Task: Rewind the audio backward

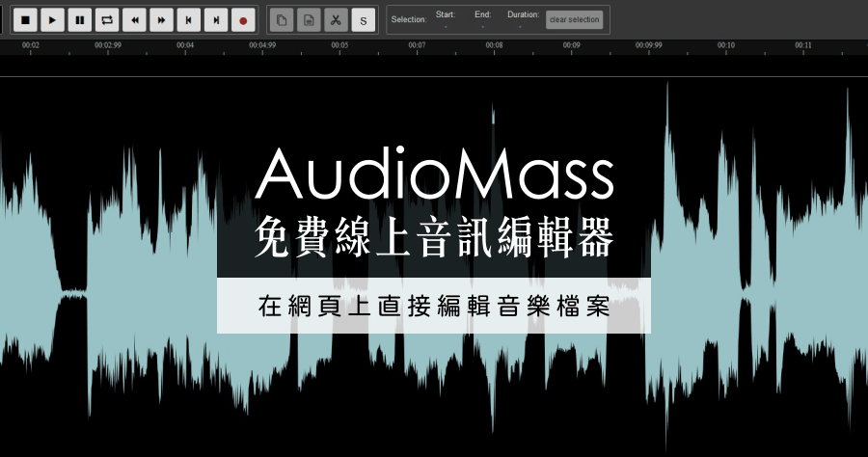Action: pyautogui.click(x=134, y=20)
